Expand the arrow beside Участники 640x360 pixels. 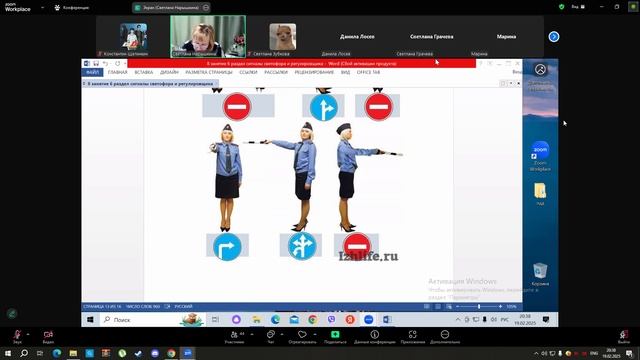[x=252, y=334]
